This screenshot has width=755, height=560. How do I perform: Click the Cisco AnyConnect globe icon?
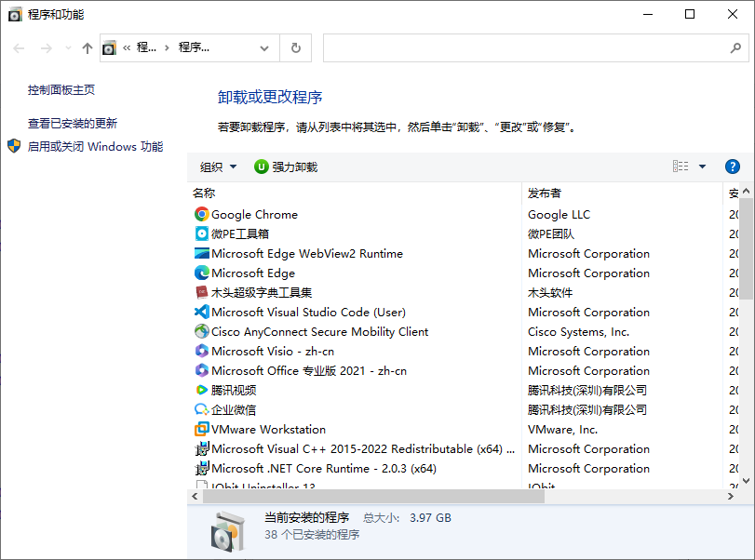click(x=202, y=331)
